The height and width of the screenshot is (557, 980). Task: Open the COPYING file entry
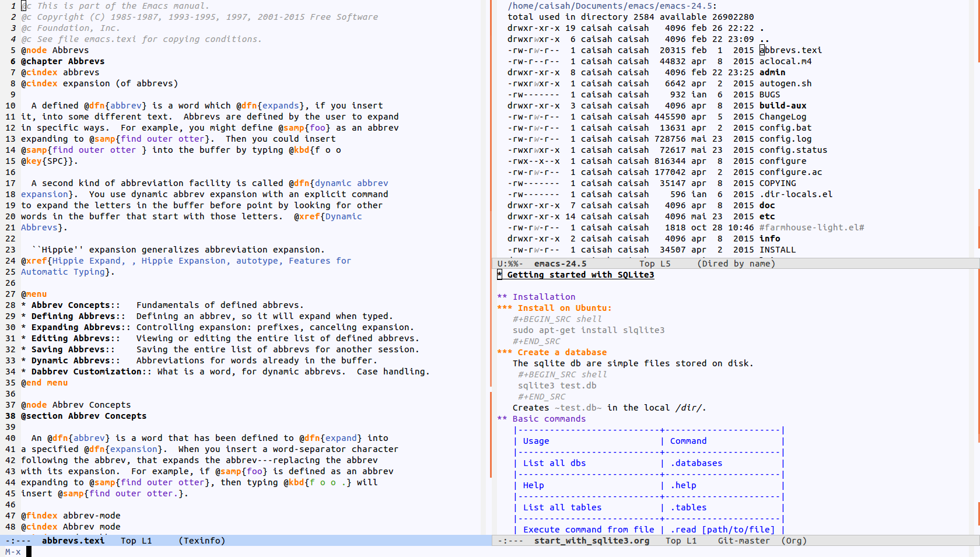(778, 183)
